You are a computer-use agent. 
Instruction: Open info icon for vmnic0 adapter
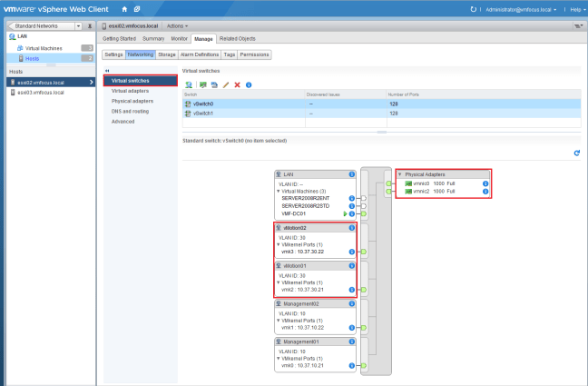coord(486,183)
